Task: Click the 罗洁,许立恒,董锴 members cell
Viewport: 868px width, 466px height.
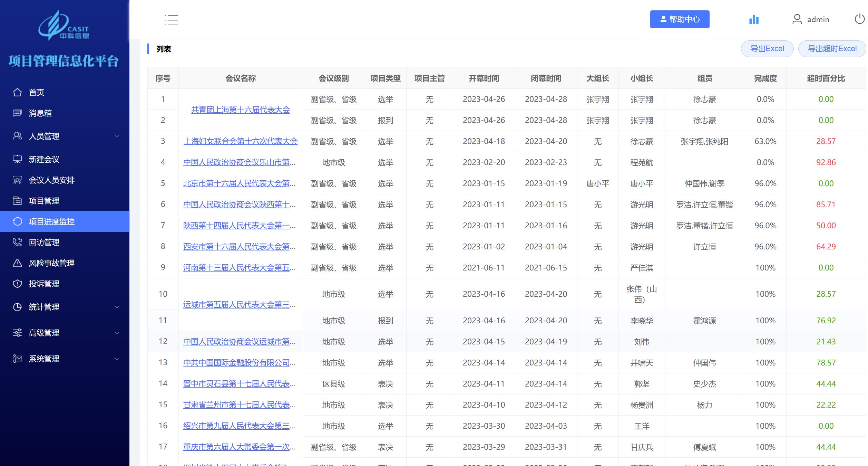Action: (x=704, y=205)
